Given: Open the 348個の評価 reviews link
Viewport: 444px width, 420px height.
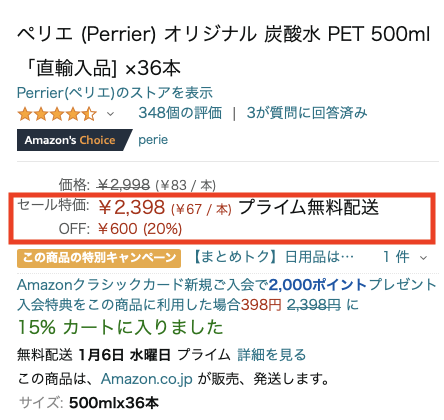Looking at the screenshot, I should pos(180,113).
